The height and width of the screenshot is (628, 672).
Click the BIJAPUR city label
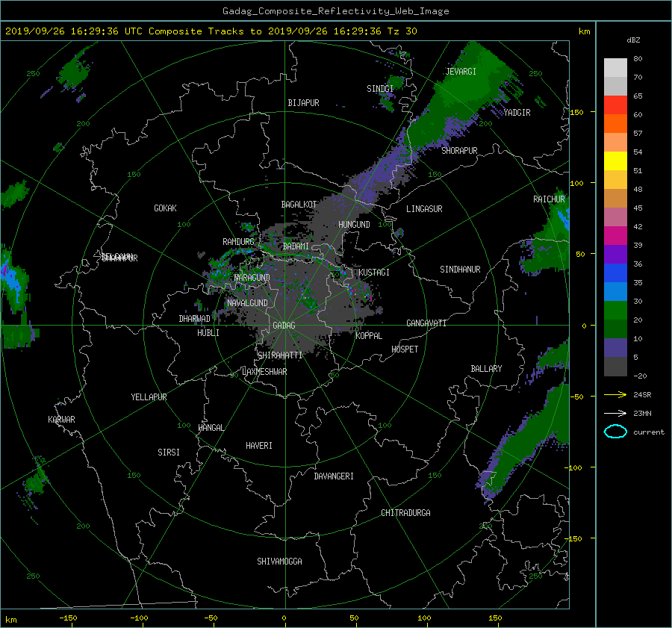[x=303, y=103]
